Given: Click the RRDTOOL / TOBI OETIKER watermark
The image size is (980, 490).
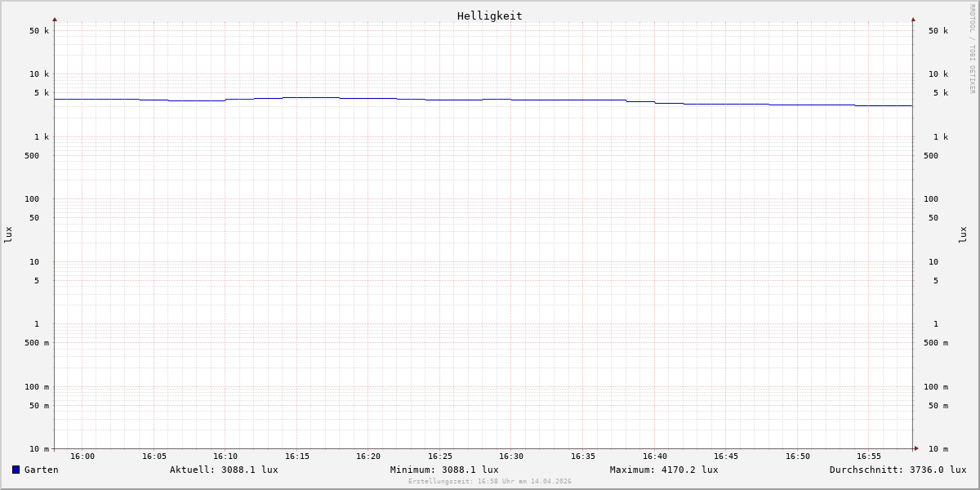Looking at the screenshot, I should (972, 49).
